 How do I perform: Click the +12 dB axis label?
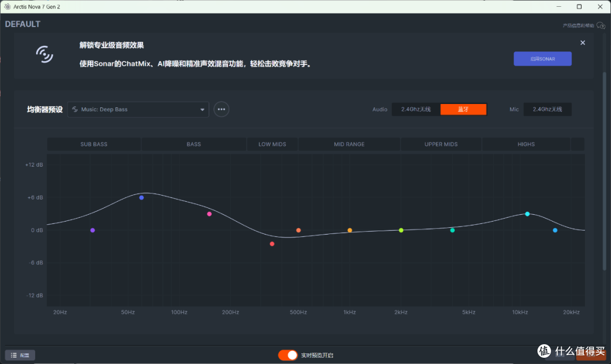(x=34, y=164)
